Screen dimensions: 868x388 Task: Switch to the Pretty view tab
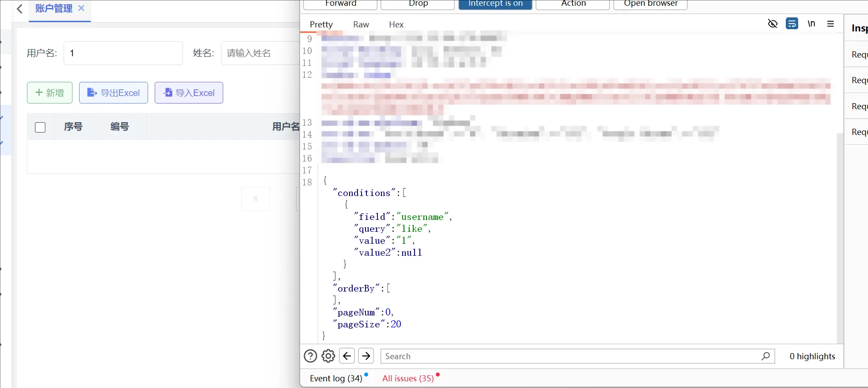(x=321, y=24)
